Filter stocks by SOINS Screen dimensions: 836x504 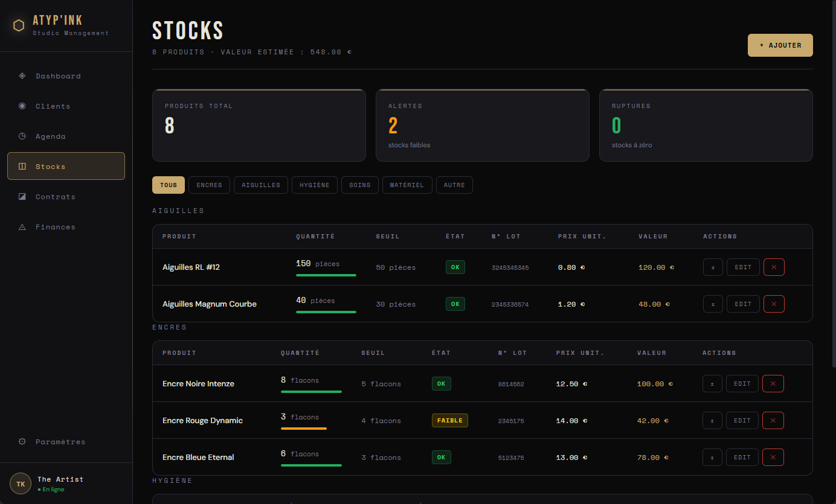(360, 185)
